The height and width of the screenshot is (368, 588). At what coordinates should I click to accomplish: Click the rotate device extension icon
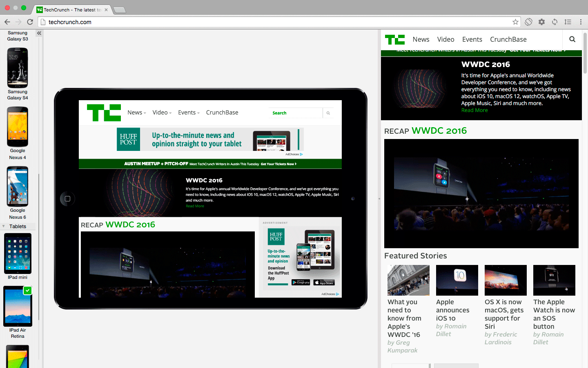point(528,22)
